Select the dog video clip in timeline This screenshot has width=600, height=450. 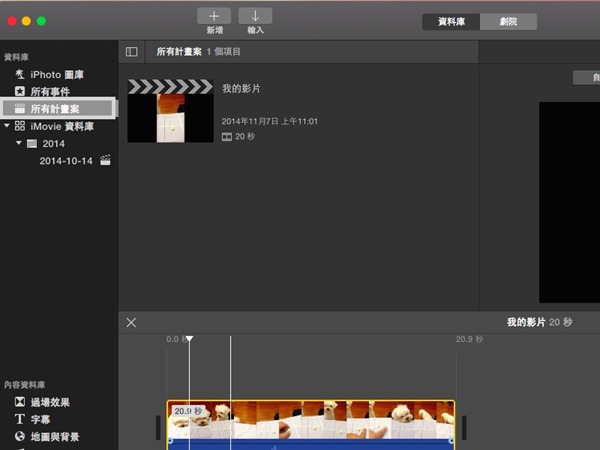pos(311,419)
